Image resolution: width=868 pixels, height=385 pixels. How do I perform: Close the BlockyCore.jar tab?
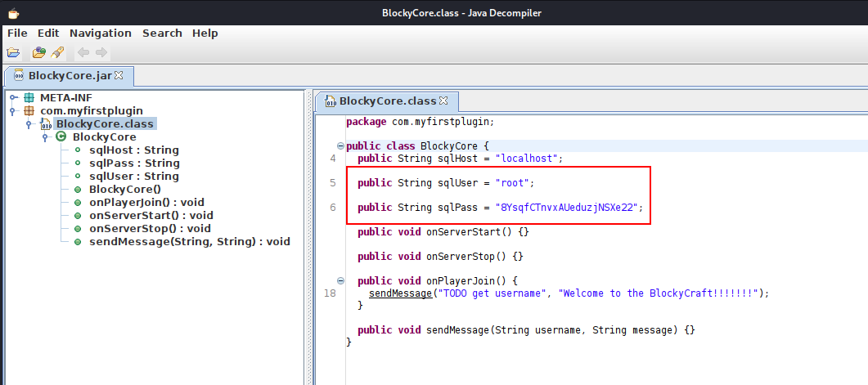[x=119, y=75]
